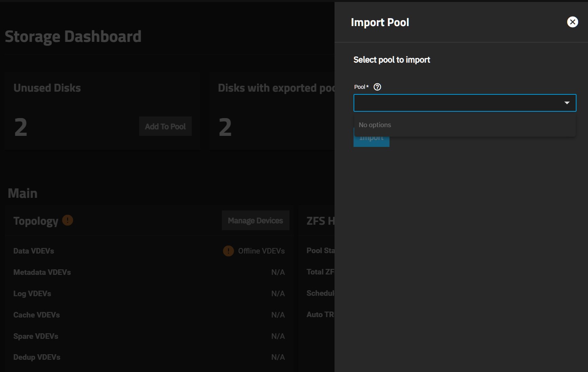
Task: Click the warning icon next to Offline VDEVs
Action: tap(228, 251)
